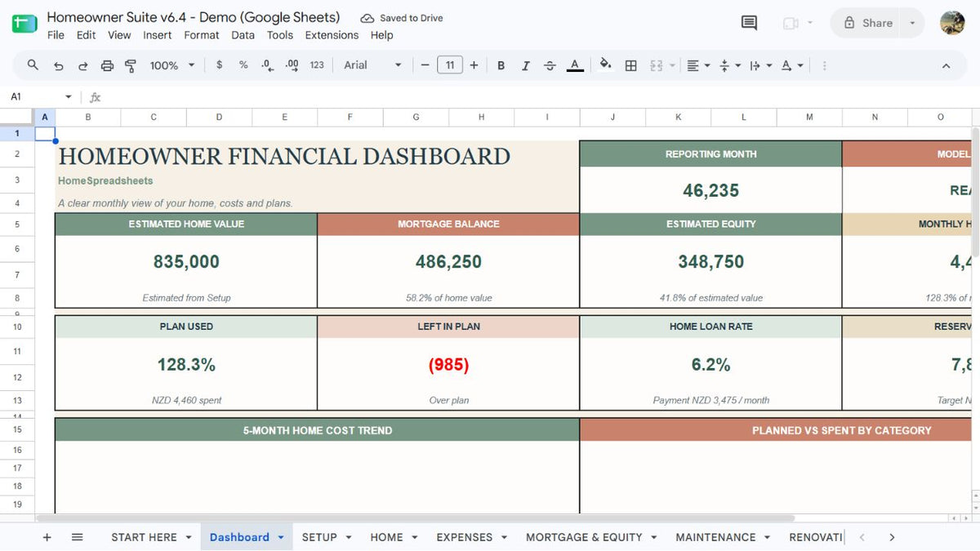Decrease font size with minus button
980x551 pixels.
(x=425, y=65)
